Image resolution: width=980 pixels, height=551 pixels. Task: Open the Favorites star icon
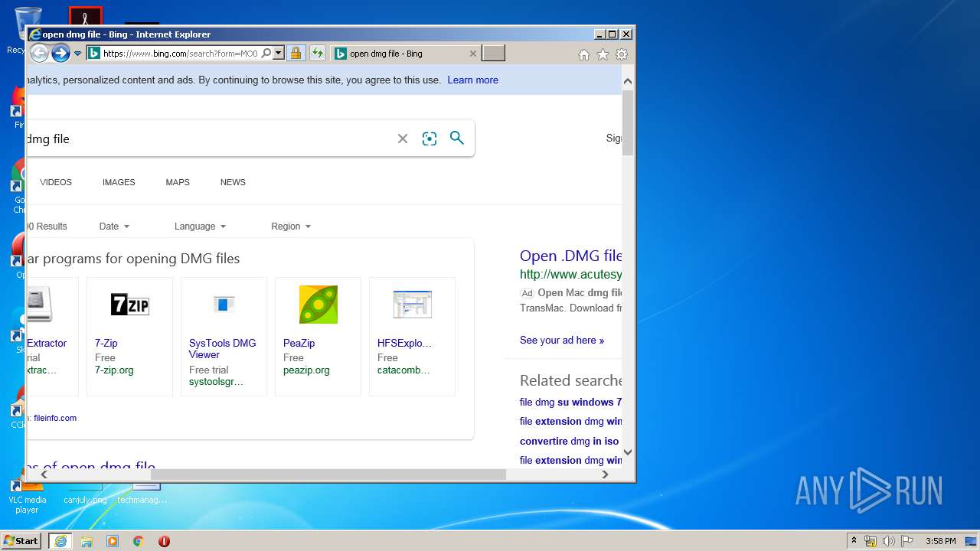click(x=603, y=54)
